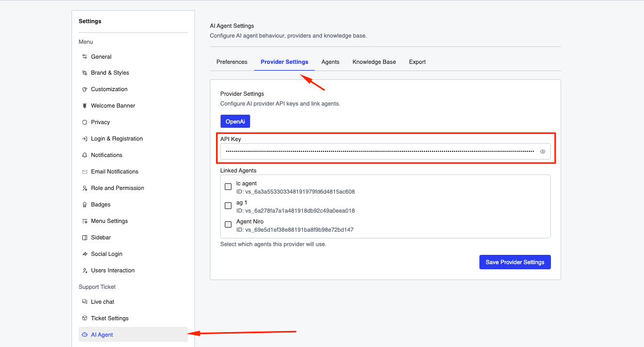The height and width of the screenshot is (347, 644).
Task: Select AI Agent menu item
Action: tap(133, 335)
